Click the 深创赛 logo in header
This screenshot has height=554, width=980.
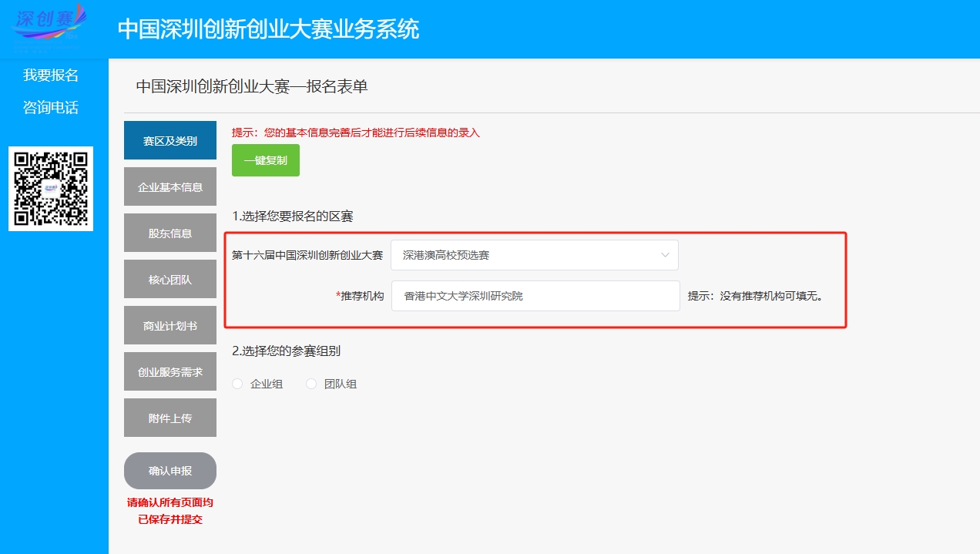50,27
